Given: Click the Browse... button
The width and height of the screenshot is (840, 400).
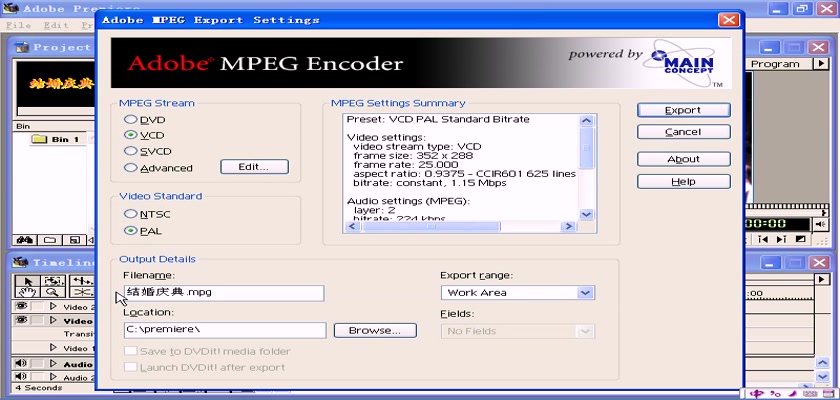Looking at the screenshot, I should (x=375, y=330).
